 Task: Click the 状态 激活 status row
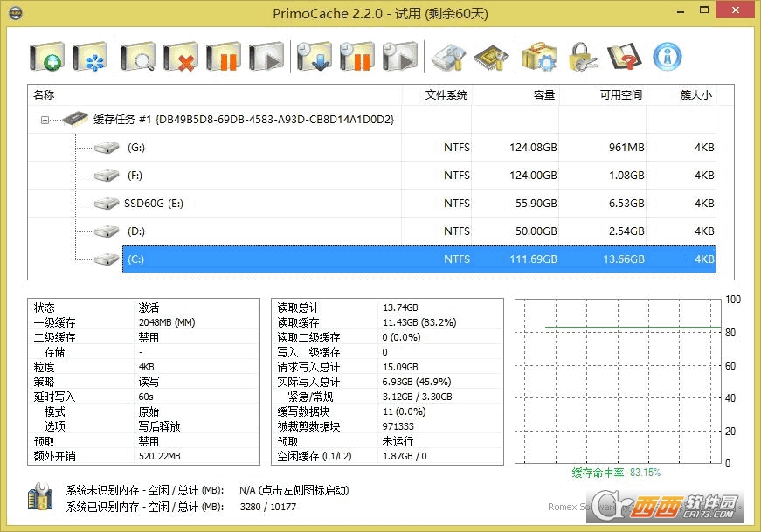(x=143, y=307)
